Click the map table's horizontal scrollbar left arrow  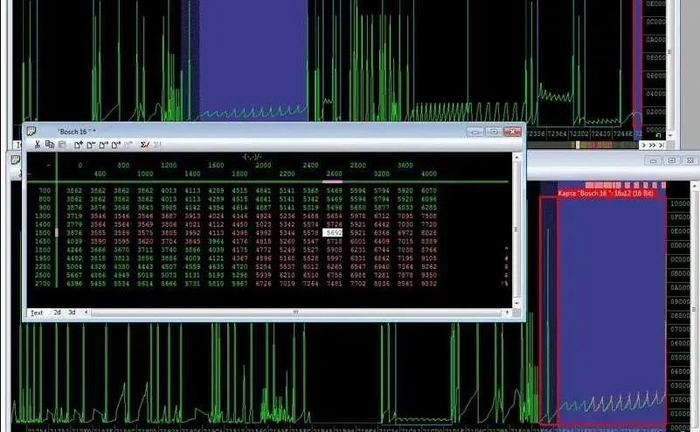tap(86, 313)
